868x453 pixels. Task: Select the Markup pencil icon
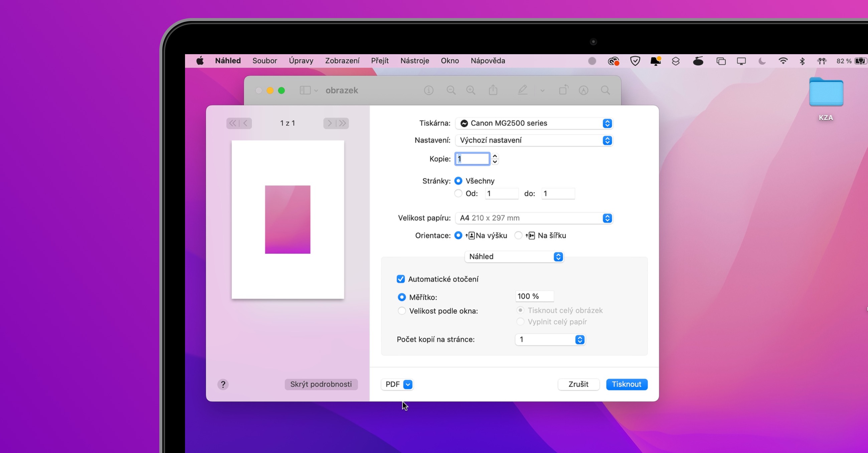coord(522,90)
